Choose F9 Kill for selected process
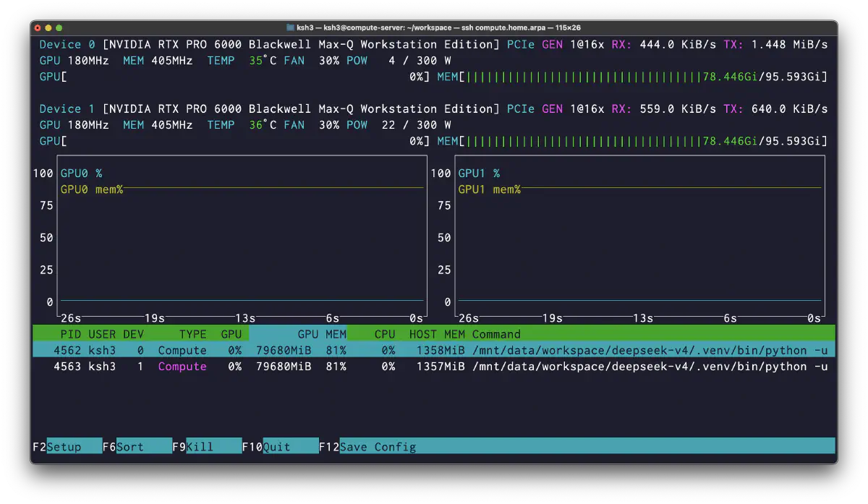Image resolution: width=868 pixels, height=504 pixels. [x=207, y=447]
